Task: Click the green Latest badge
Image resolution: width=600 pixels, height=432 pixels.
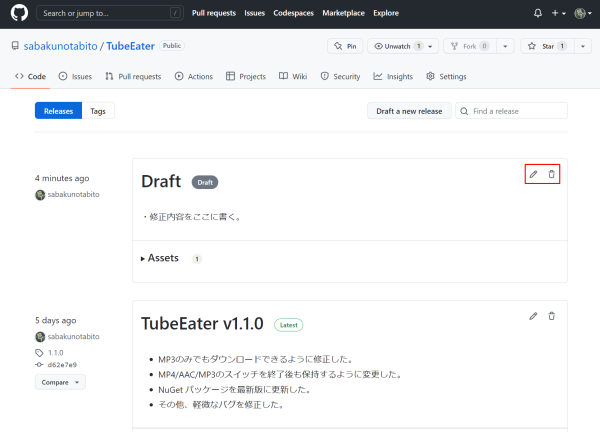Action: [289, 325]
